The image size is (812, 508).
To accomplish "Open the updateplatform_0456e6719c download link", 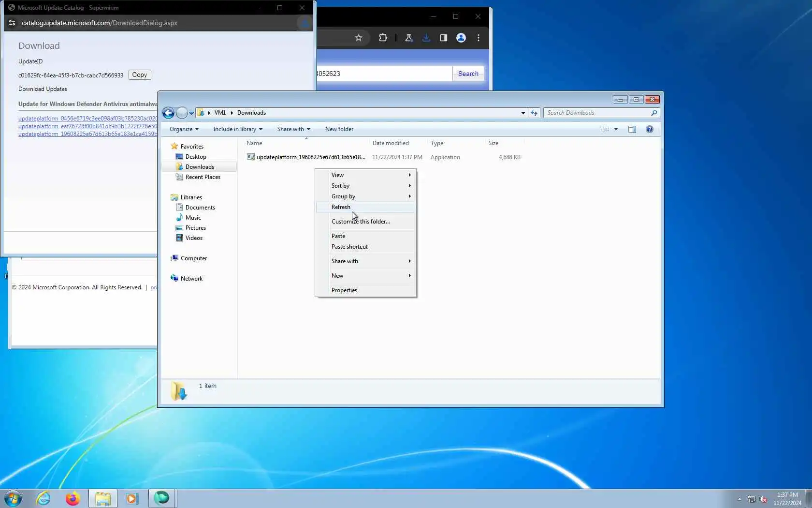I will 88,119.
